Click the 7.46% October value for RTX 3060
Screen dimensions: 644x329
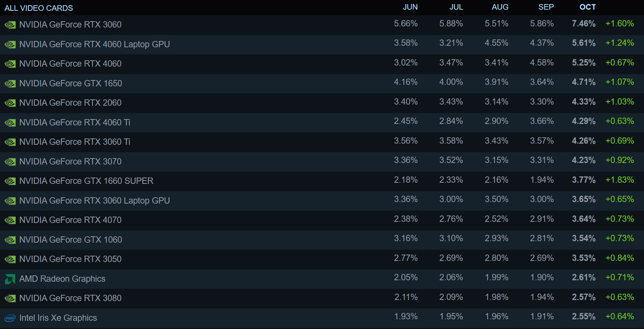(584, 24)
